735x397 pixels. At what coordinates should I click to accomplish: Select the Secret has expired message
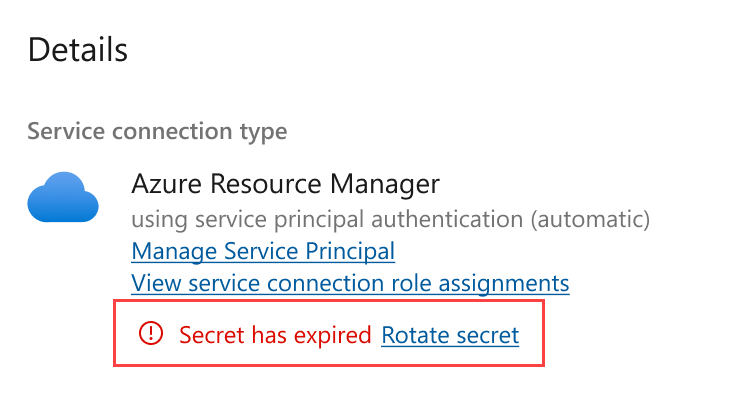[x=275, y=335]
